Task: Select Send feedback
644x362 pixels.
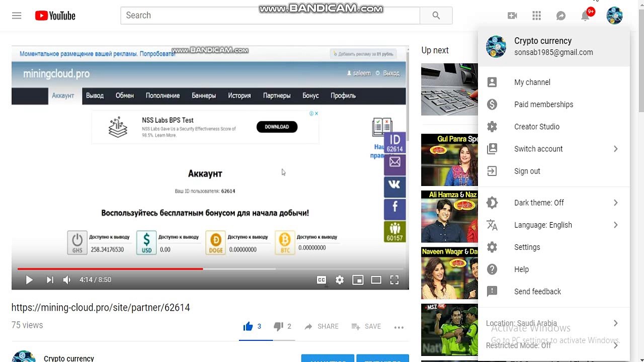Action: point(554,291)
